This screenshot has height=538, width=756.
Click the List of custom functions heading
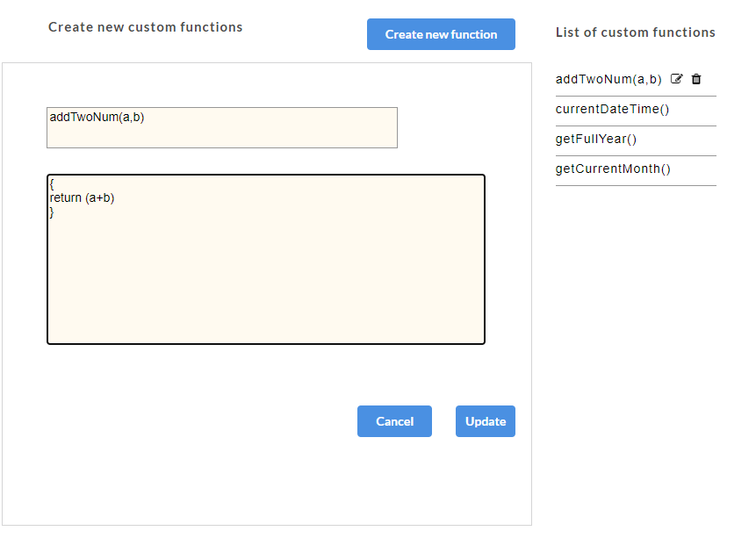pyautogui.click(x=636, y=32)
